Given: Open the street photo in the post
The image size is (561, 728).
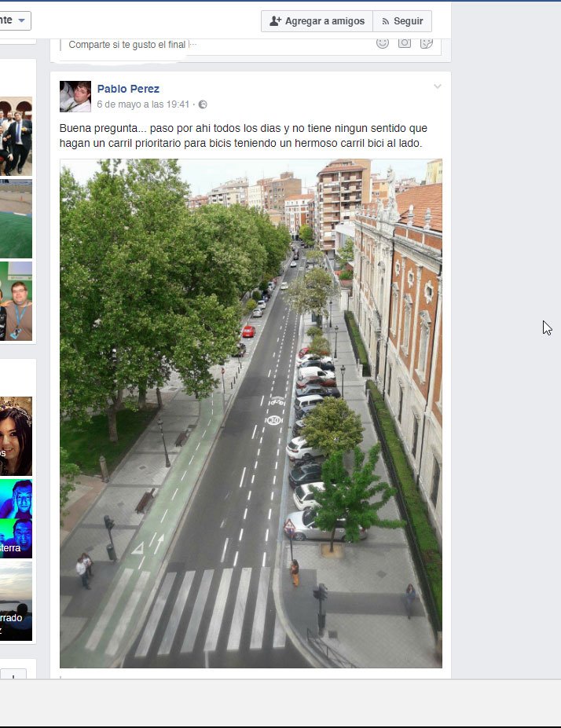Looking at the screenshot, I should click(251, 413).
